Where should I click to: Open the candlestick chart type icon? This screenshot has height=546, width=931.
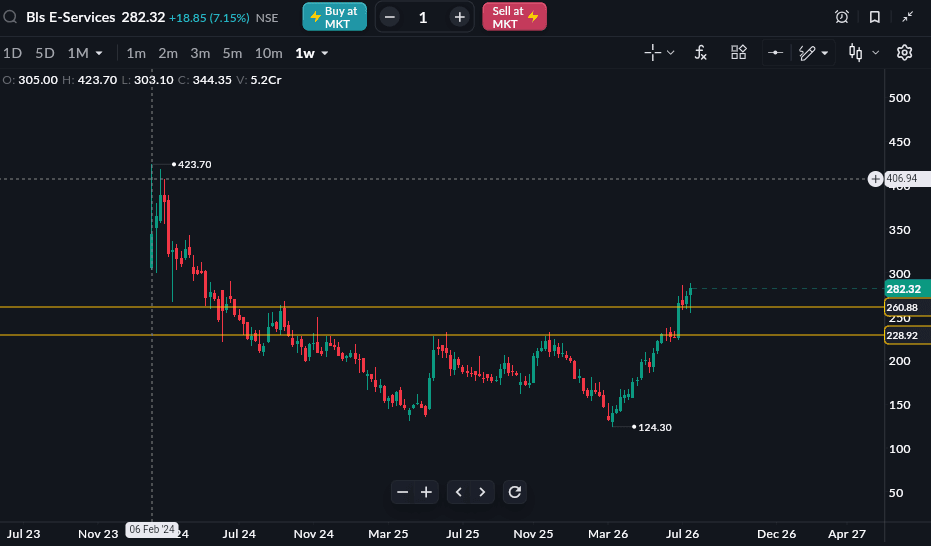pos(856,53)
